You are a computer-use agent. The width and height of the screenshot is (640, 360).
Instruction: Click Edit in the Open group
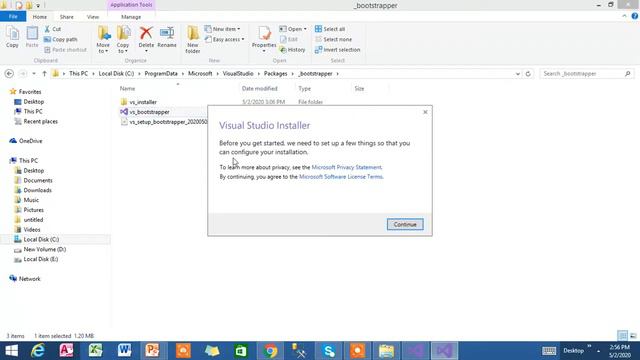[289, 39]
